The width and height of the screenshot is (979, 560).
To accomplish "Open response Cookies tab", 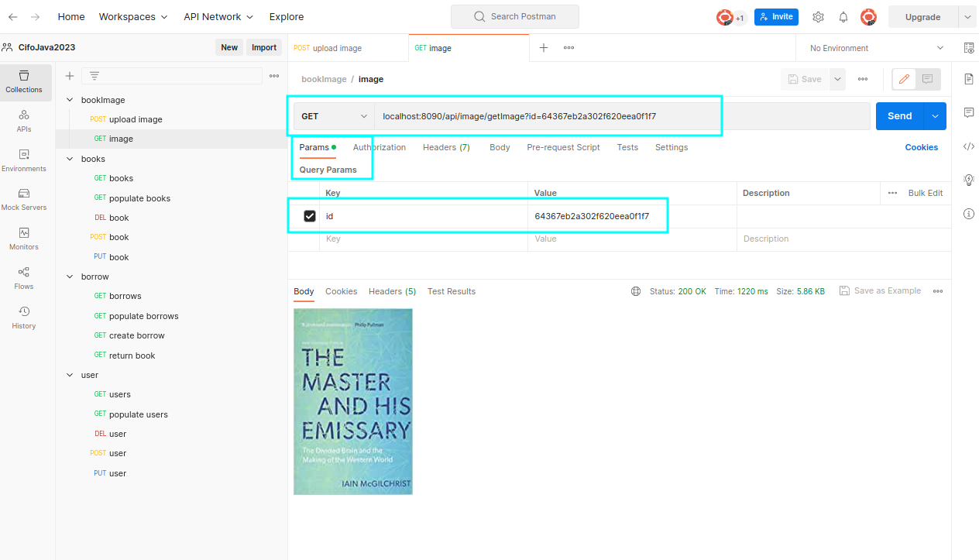I will click(341, 291).
